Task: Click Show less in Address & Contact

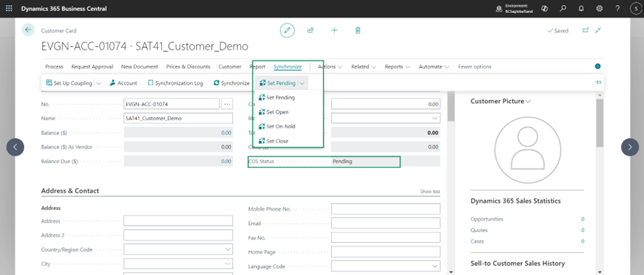Action: tap(430, 191)
